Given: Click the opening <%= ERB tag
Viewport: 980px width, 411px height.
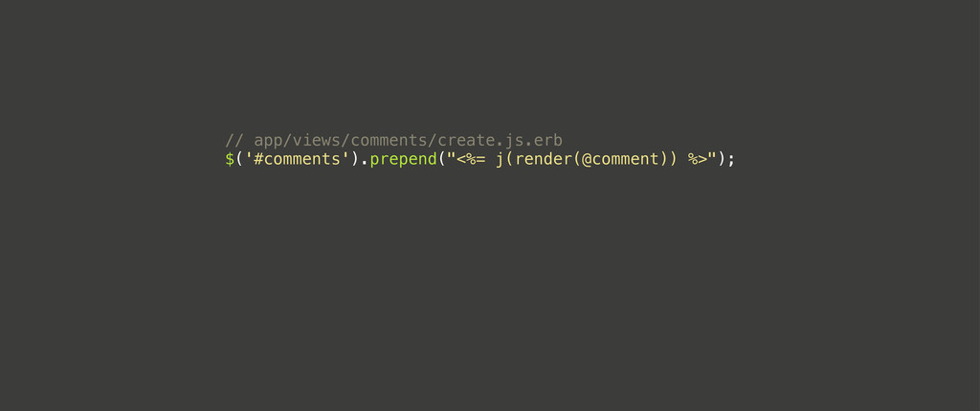Looking at the screenshot, I should (471, 159).
